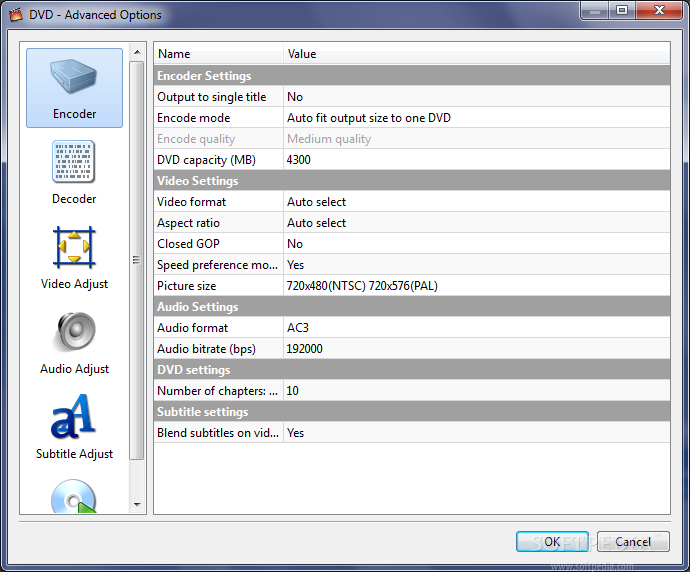Collapse the Audio Settings group header

click(x=412, y=307)
